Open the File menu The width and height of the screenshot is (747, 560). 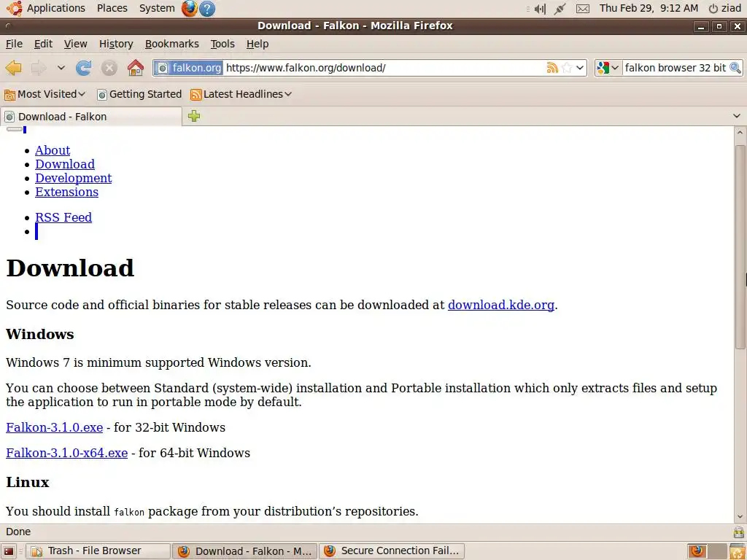point(14,44)
